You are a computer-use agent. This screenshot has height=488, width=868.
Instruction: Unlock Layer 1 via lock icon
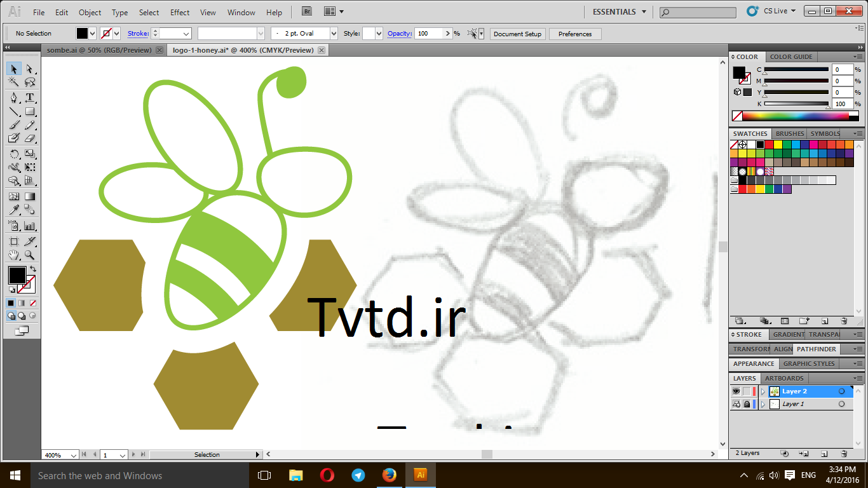(747, 404)
